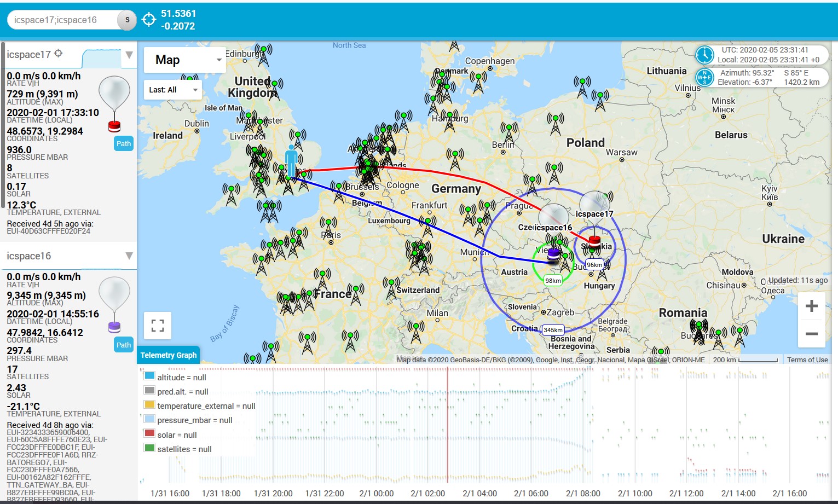This screenshot has width=838, height=504.
Task: Toggle the pred.alt. series in legend
Action: coord(176,391)
